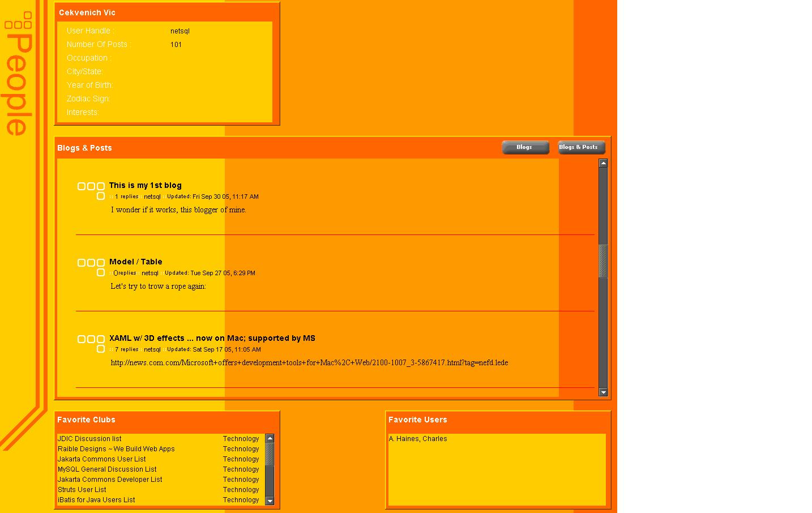Open iBatis for Java Users List

[96, 500]
